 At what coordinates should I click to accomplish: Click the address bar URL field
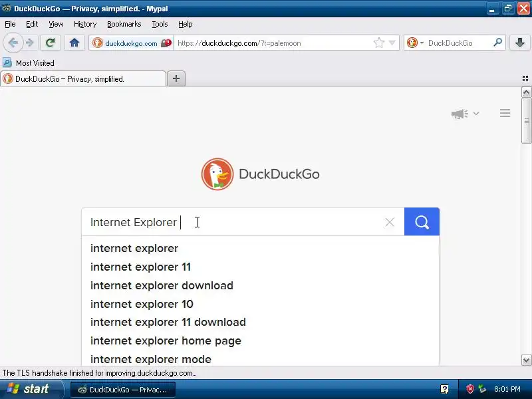click(x=273, y=43)
